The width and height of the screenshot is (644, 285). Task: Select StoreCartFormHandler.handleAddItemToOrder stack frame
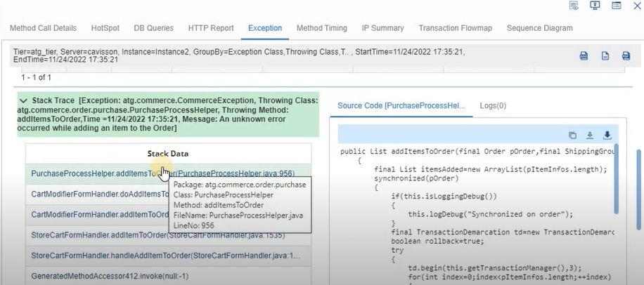coord(166,256)
